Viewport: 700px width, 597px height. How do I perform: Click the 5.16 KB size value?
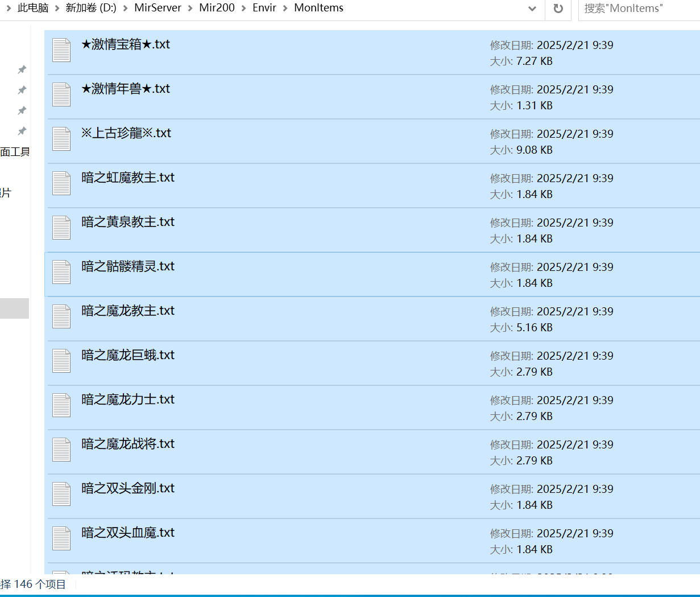pyautogui.click(x=535, y=327)
